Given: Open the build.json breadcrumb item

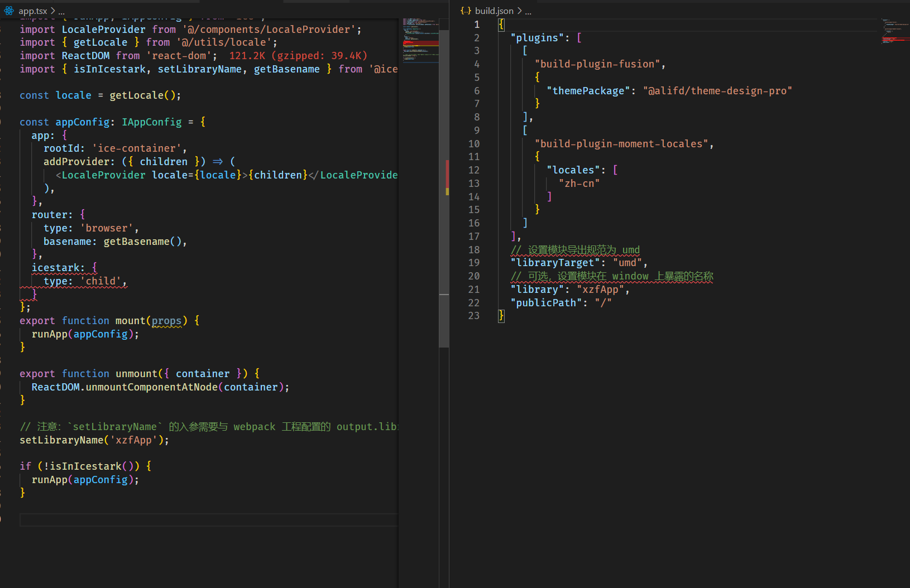Looking at the screenshot, I should click(x=494, y=11).
